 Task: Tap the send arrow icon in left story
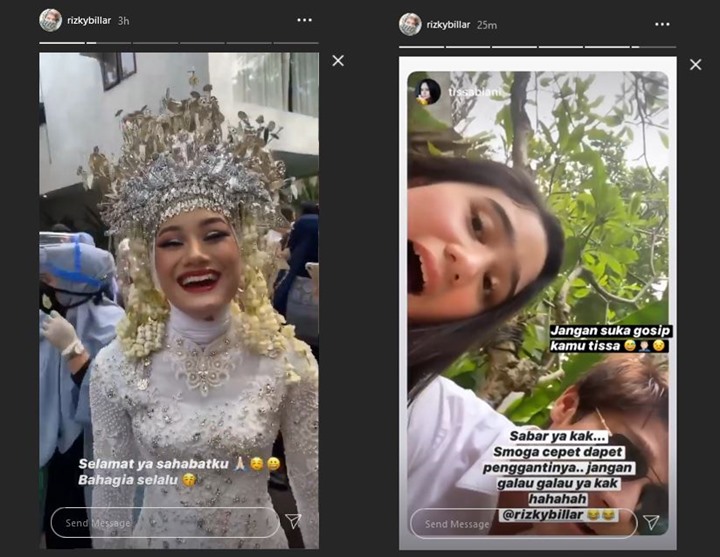(x=293, y=521)
